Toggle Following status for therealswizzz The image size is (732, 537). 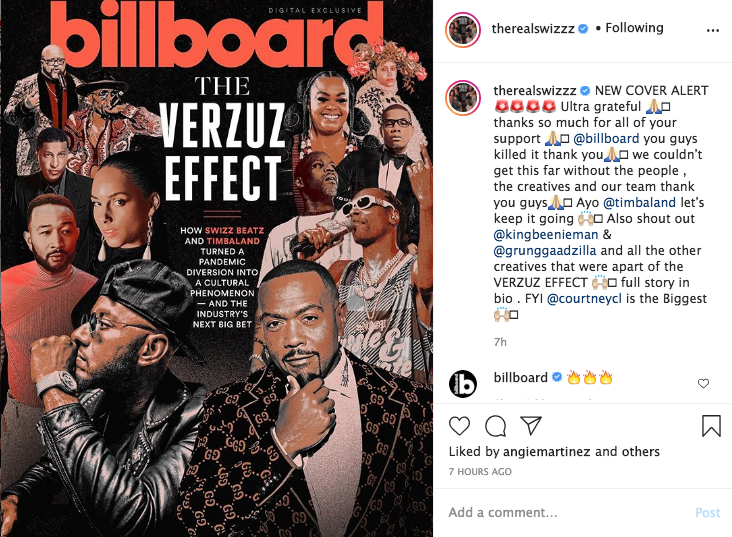click(x=634, y=28)
